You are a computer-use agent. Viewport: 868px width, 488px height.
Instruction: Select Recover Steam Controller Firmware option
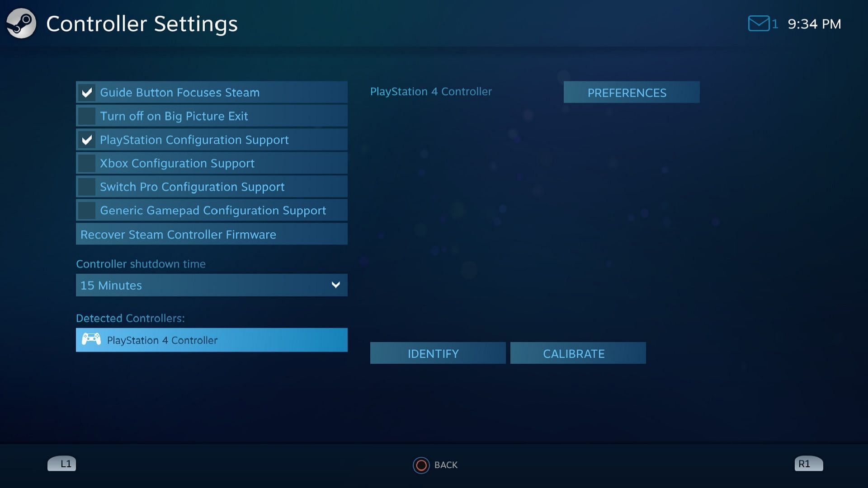click(211, 234)
